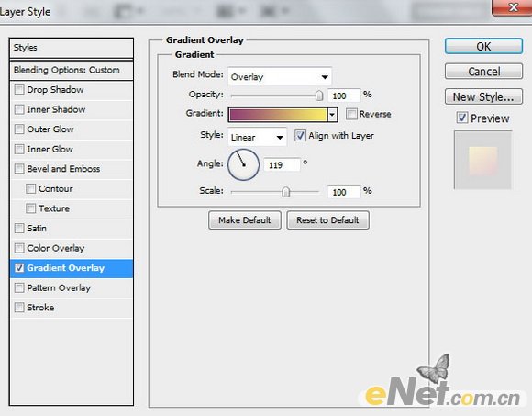Screen dimensions: 532x416
Task: Confirm with the OK button
Action: point(483,46)
